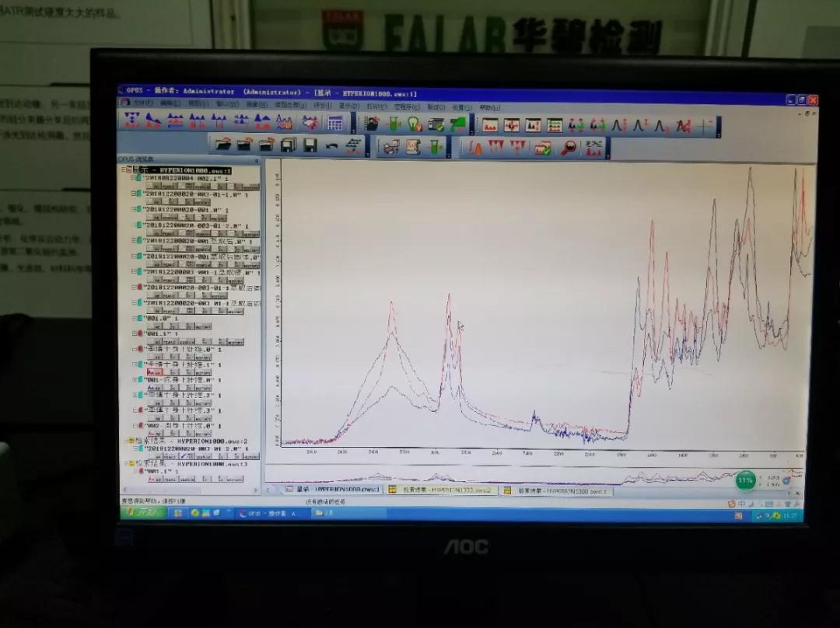Click the calculator grid toolbar icon
The width and height of the screenshot is (840, 628).
click(x=334, y=123)
